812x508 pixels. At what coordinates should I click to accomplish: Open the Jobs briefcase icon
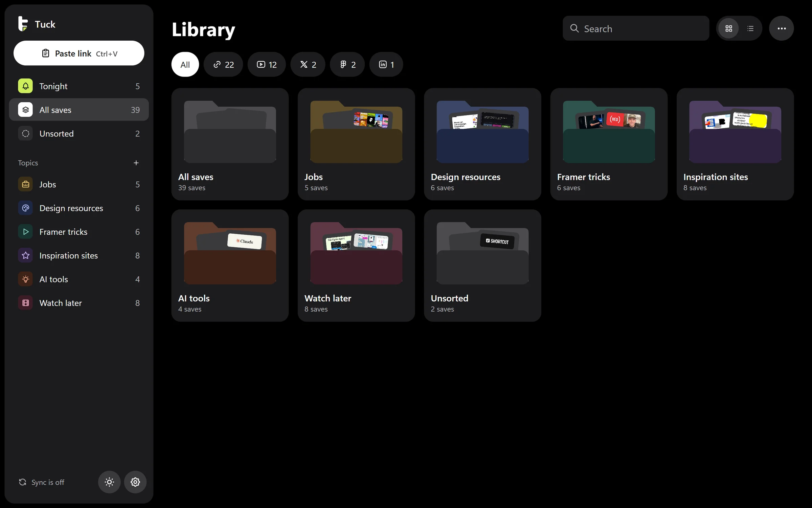(x=25, y=184)
